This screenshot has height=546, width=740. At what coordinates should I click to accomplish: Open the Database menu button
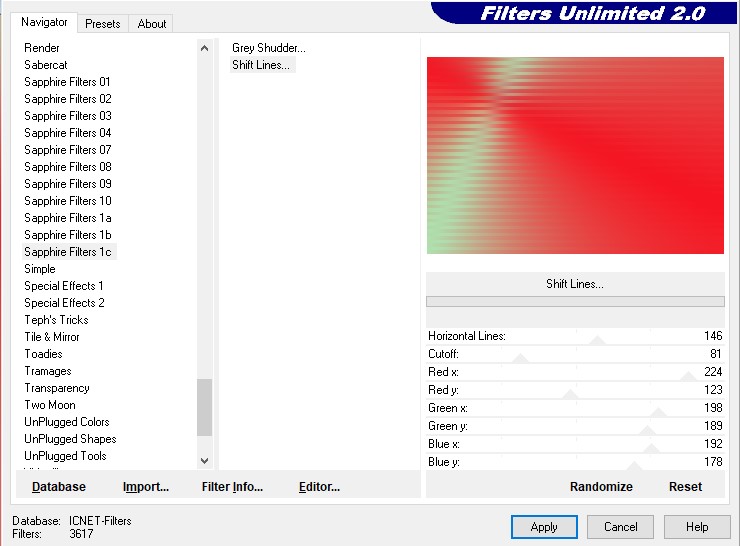(59, 487)
